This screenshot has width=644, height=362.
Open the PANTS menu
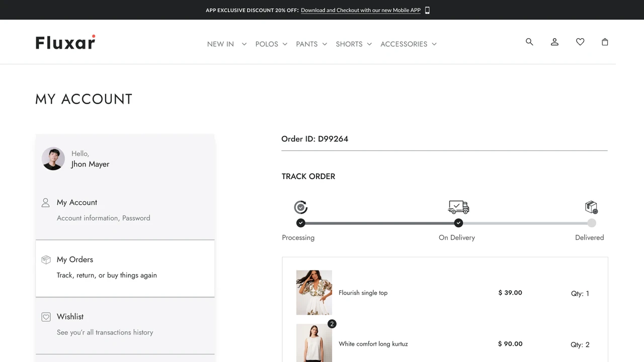[307, 44]
